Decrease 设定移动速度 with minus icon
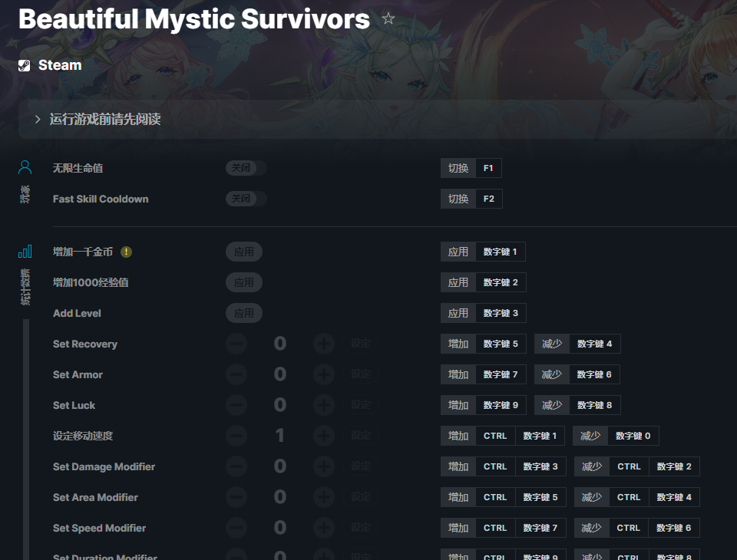Screen dimensions: 737x560 tap(236, 436)
